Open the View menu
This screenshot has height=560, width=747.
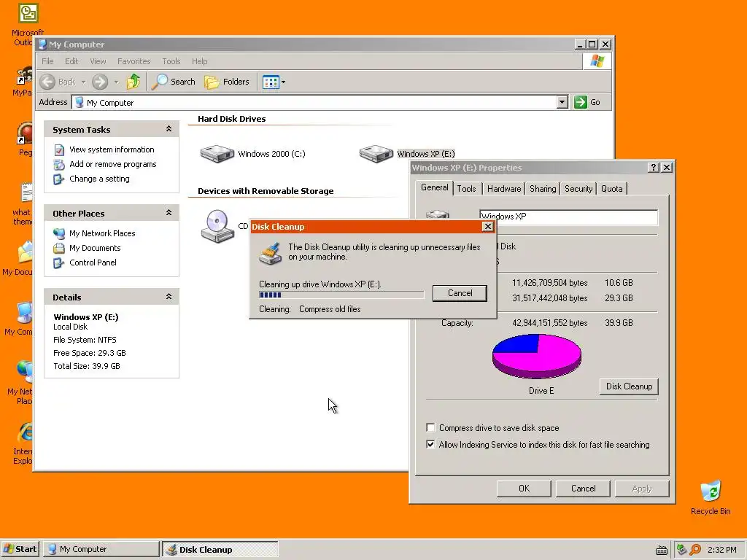98,61
